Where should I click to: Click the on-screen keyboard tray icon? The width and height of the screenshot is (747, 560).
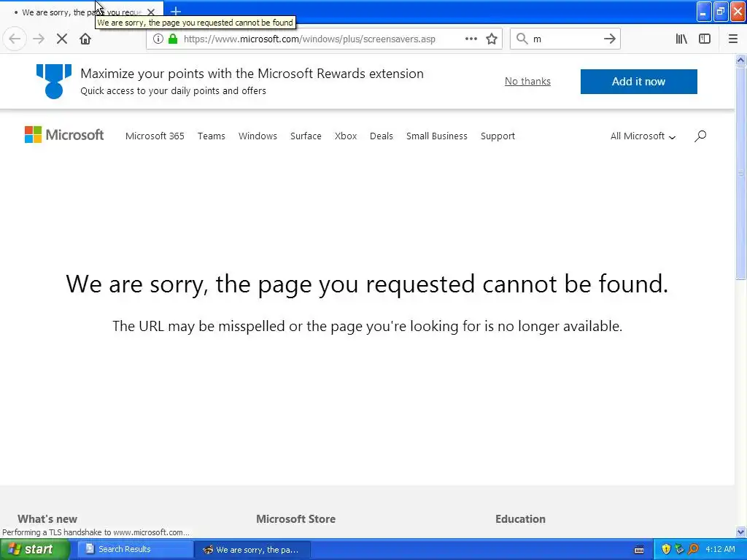point(639,550)
